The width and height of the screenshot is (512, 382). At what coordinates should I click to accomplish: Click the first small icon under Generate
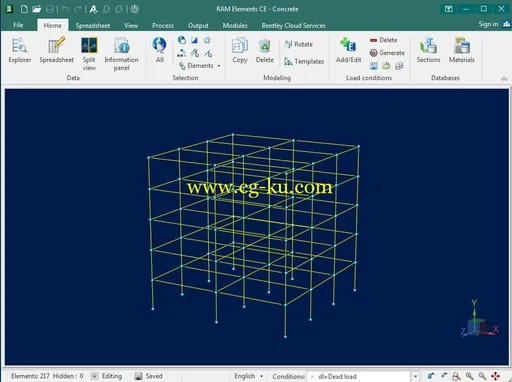[x=374, y=66]
